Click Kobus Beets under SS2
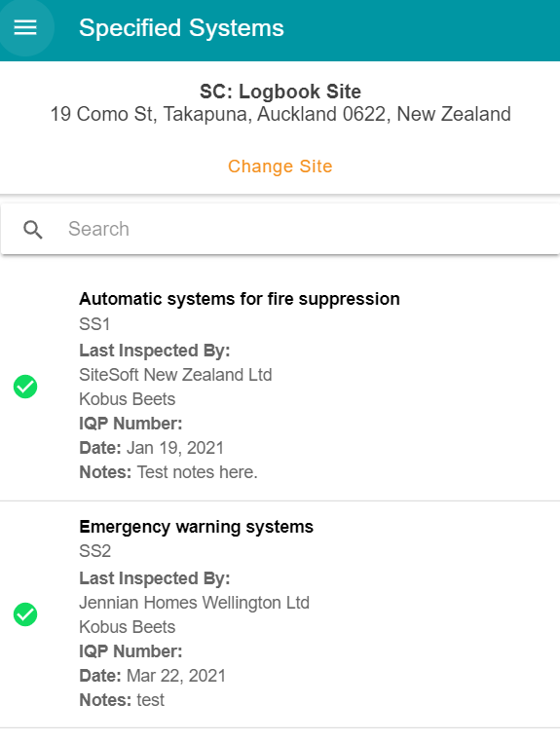The height and width of the screenshot is (742, 560). (x=128, y=627)
